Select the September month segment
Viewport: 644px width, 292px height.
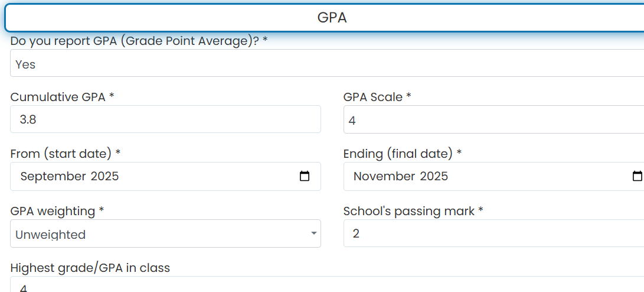tap(53, 176)
